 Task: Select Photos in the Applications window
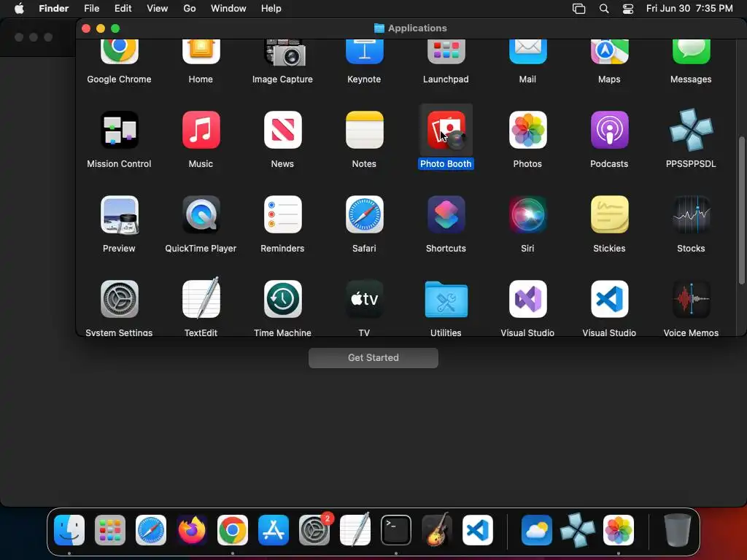[528, 130]
